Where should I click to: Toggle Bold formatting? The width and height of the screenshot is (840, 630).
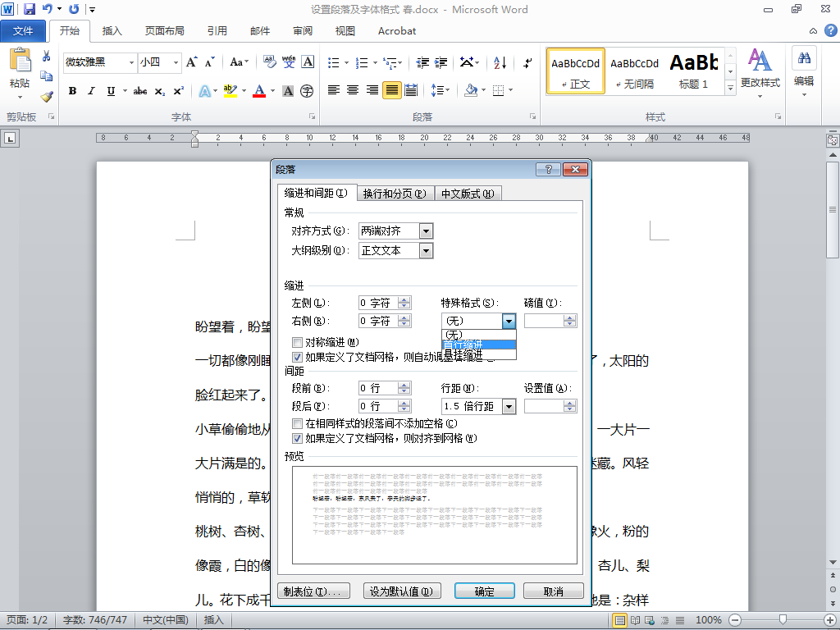tap(72, 91)
